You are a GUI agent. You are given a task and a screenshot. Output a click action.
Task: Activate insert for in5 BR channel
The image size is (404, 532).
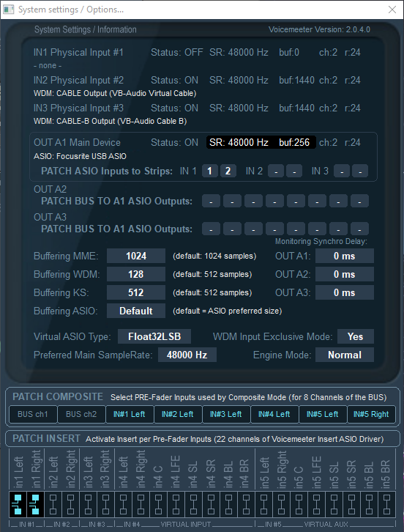[x=386, y=504]
